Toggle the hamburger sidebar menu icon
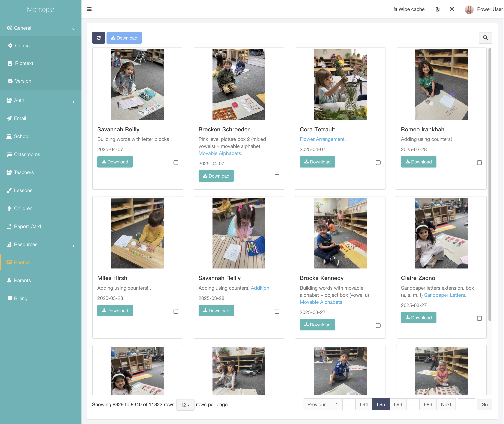The height and width of the screenshot is (424, 504). click(89, 9)
